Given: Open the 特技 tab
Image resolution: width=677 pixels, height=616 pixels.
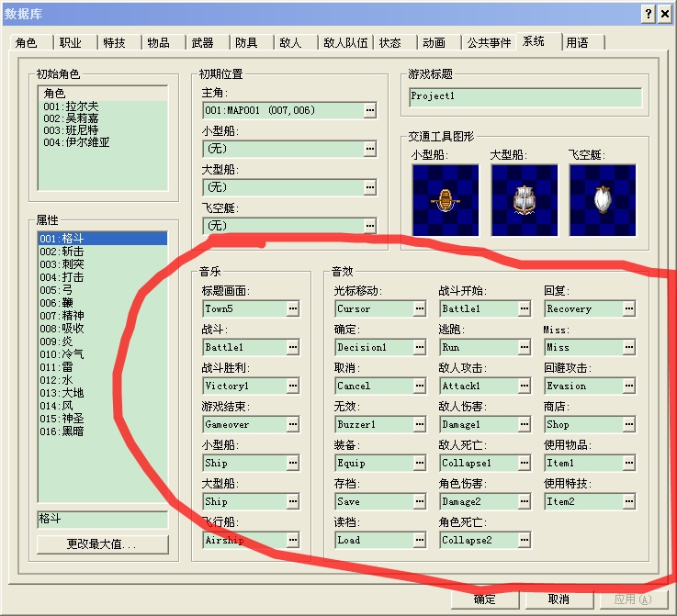Looking at the screenshot, I should (x=119, y=42).
